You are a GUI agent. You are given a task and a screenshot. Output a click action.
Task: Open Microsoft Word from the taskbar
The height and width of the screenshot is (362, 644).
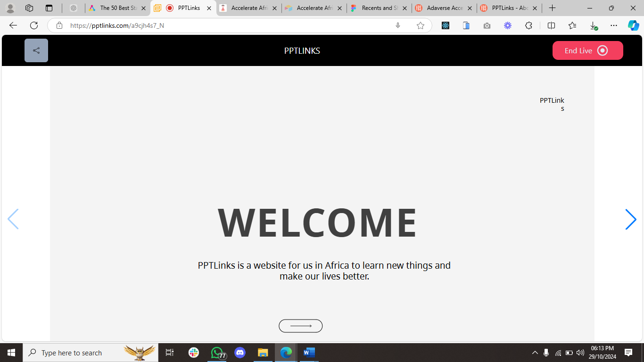309,353
